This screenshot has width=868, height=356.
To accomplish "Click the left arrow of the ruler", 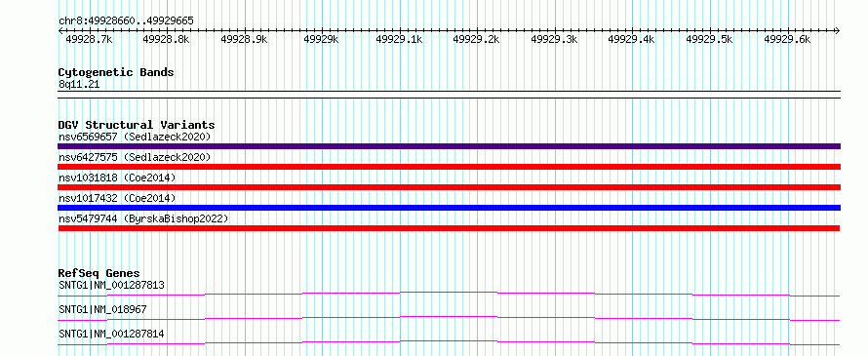I will click(60, 30).
